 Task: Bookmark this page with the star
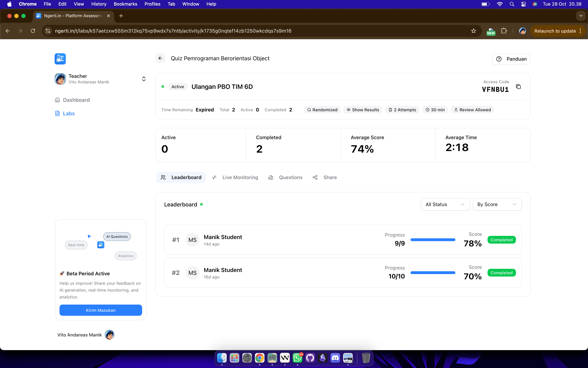[x=473, y=31]
